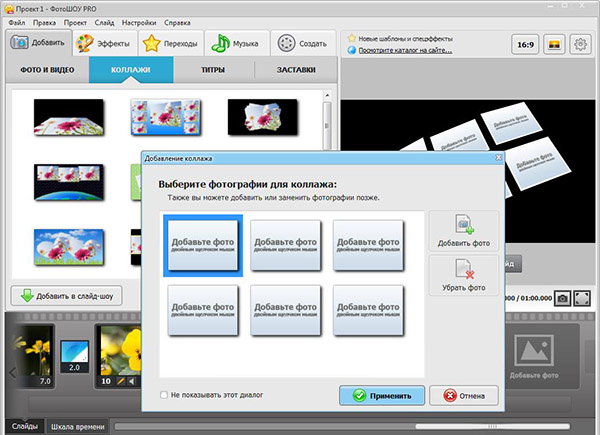Screen dimensions: 600x435
Task: Click the Убрать фото icon button
Action: [x=464, y=275]
